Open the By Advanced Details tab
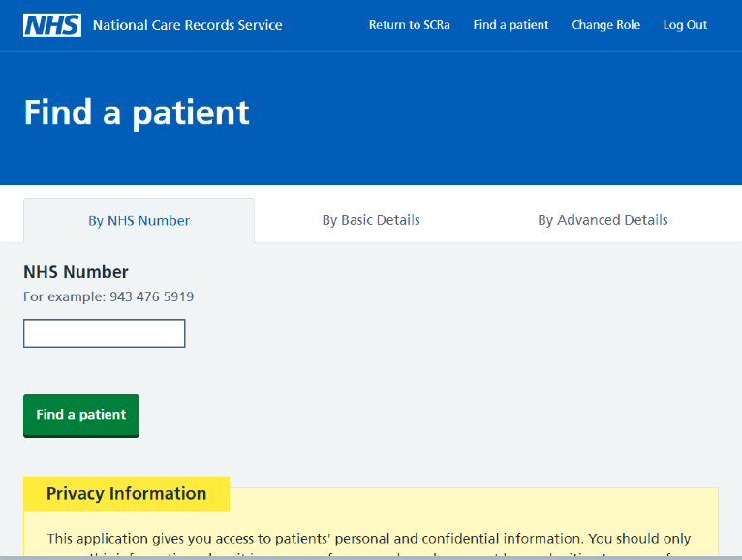The width and height of the screenshot is (742, 560). (x=603, y=220)
